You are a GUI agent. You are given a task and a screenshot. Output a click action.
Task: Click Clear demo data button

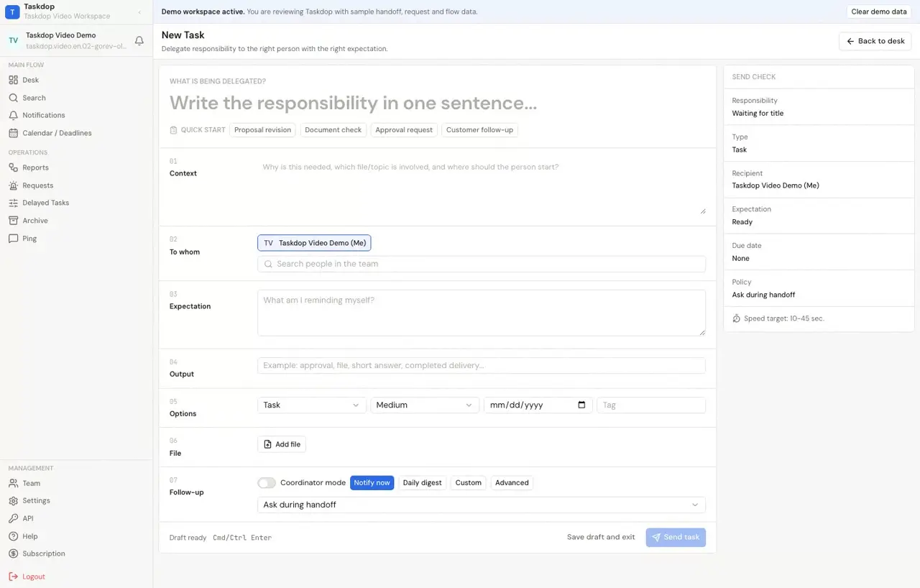coord(879,12)
